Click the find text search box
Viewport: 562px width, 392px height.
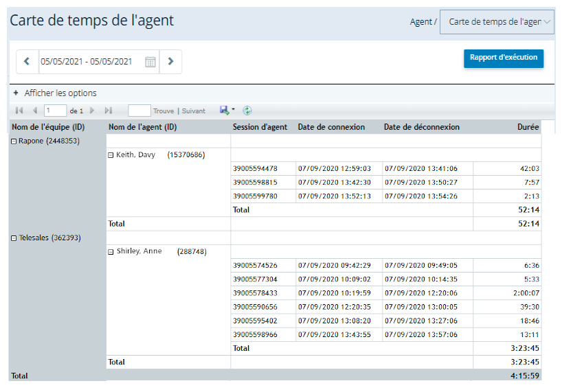[139, 111]
